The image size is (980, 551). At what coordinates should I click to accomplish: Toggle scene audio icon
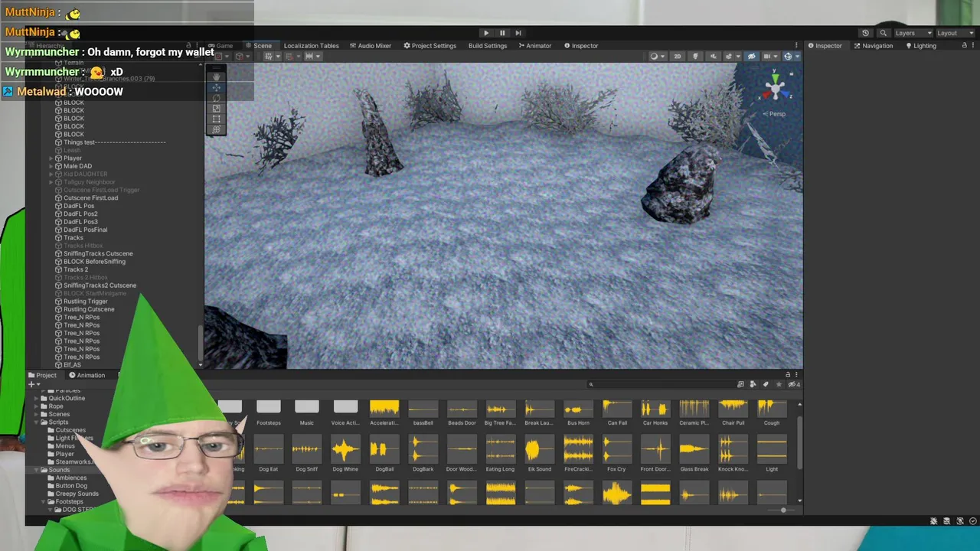coord(713,57)
